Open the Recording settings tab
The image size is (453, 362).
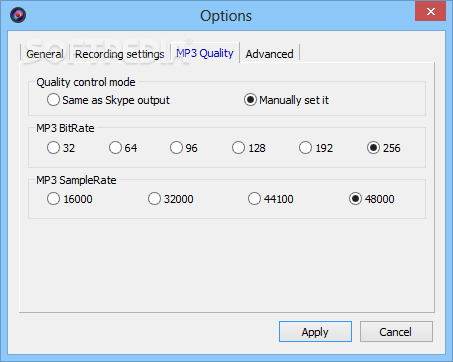point(120,54)
